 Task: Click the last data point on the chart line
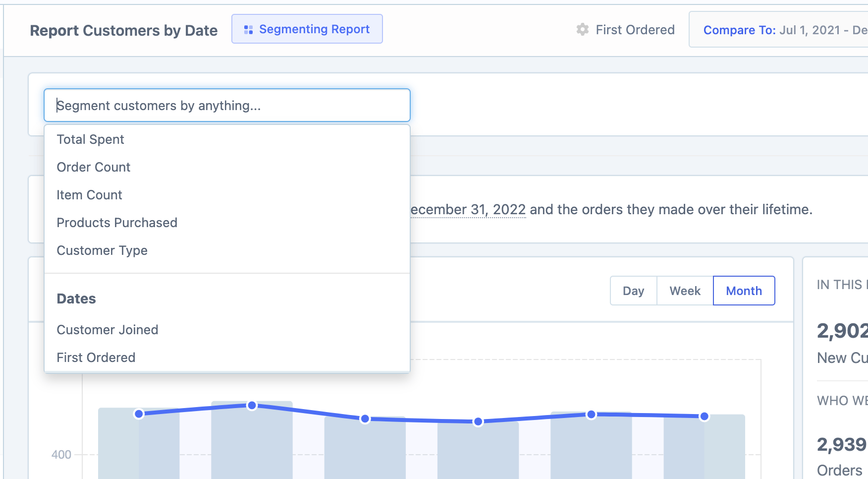pos(704,417)
